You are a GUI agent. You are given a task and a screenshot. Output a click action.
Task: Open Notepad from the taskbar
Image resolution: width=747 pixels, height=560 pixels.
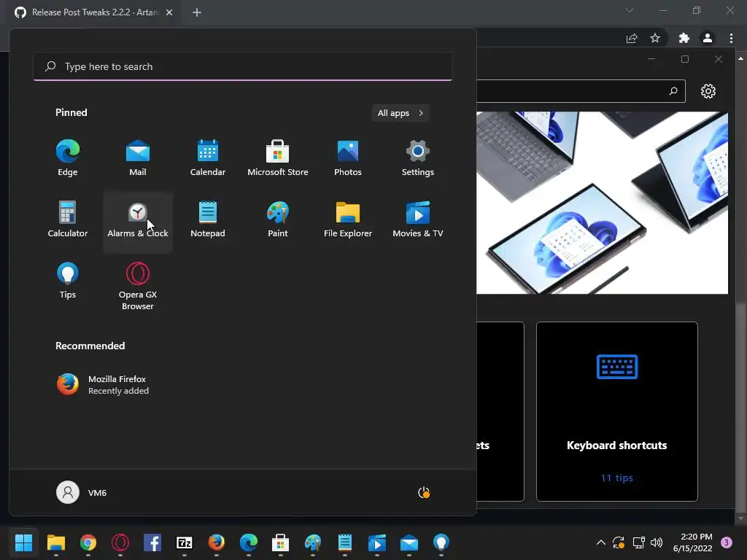[345, 542]
